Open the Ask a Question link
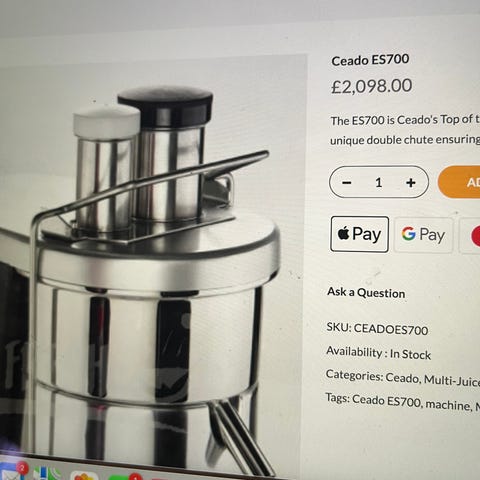The height and width of the screenshot is (480, 480). [x=366, y=293]
